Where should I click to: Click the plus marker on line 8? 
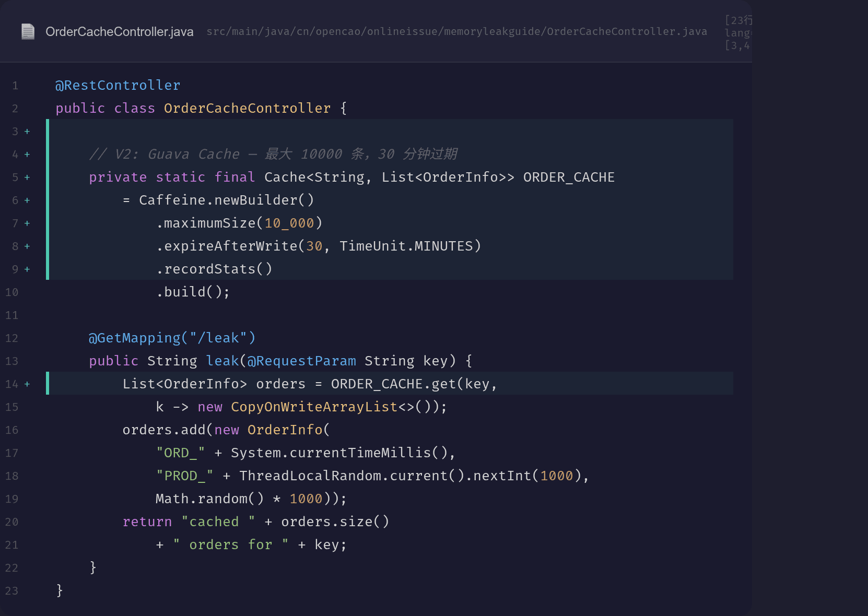point(27,246)
